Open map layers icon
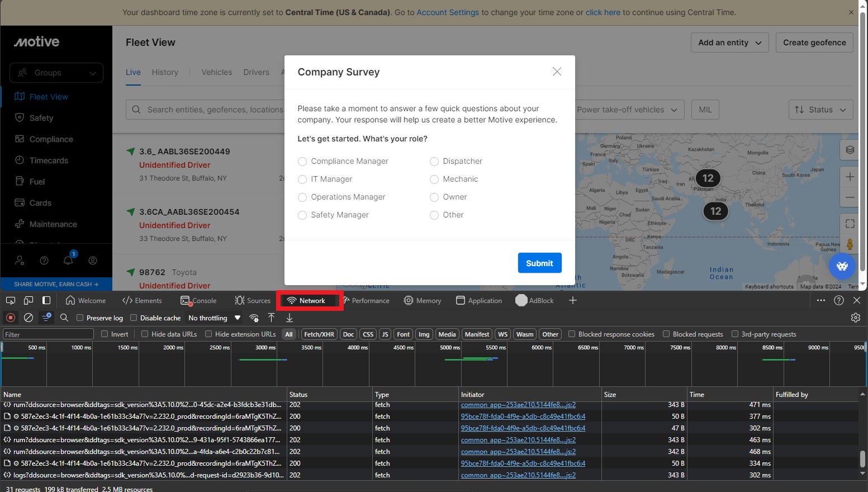This screenshot has width=868, height=492. pos(850,150)
